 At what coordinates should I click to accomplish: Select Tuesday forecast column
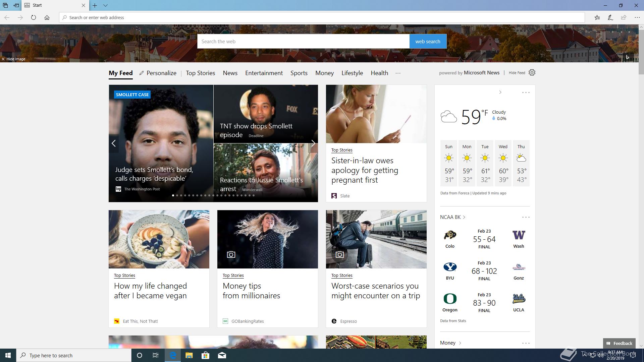click(485, 163)
